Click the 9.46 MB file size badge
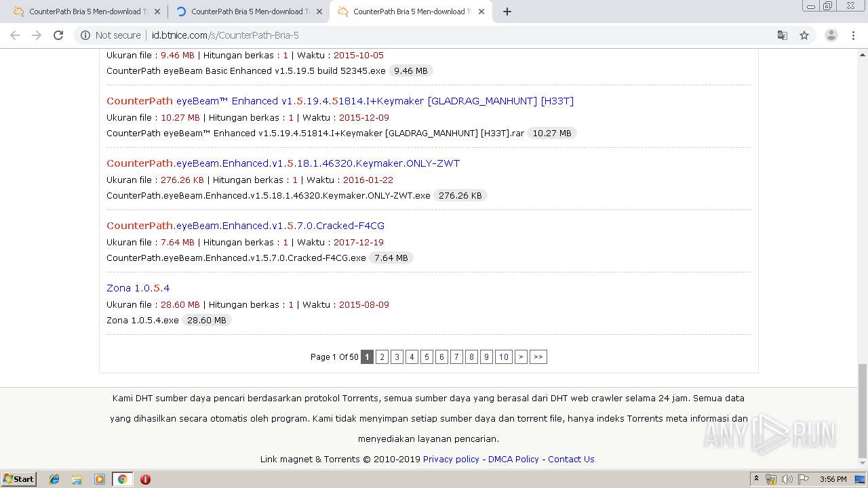 coord(411,70)
